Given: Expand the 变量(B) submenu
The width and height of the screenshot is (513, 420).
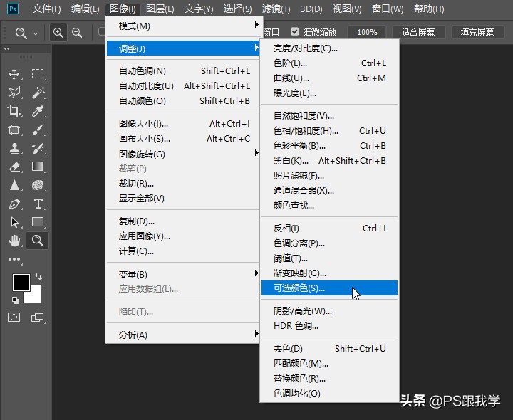Looking at the screenshot, I should 185,274.
